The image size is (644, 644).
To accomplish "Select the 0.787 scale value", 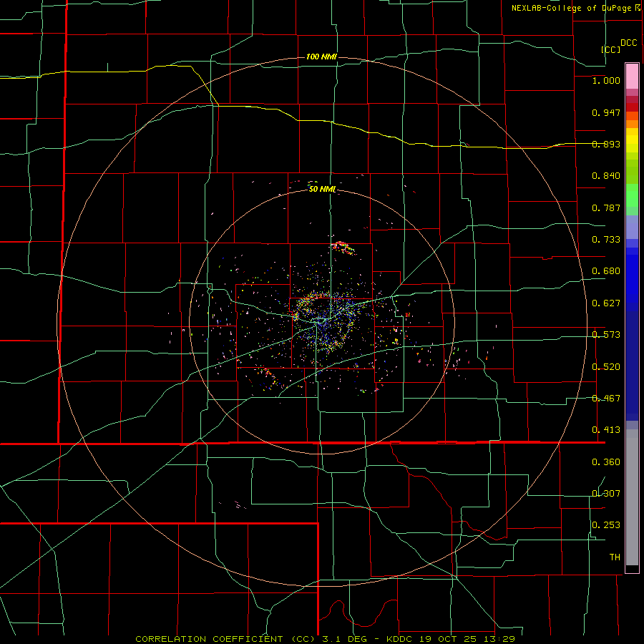I will click(x=606, y=208).
